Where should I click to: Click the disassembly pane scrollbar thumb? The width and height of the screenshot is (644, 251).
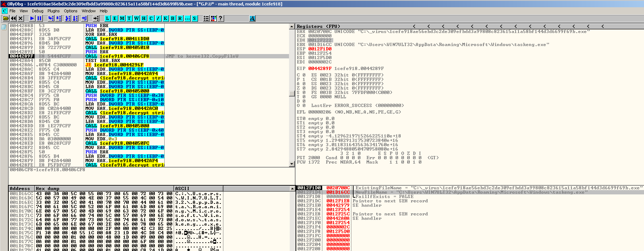coord(292,93)
